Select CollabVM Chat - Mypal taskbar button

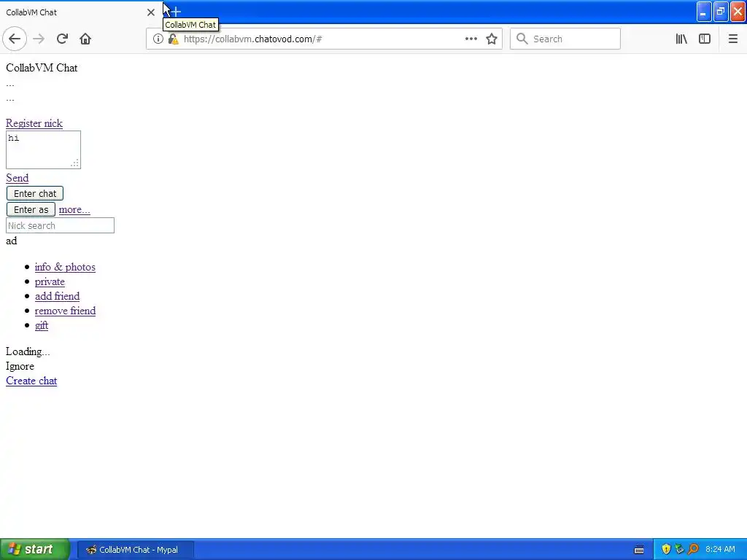(136, 550)
